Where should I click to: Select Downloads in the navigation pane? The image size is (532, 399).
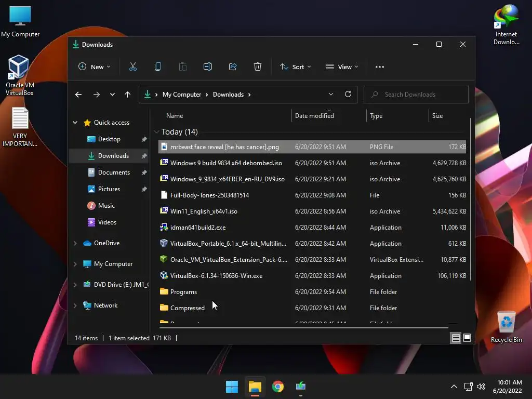coord(109,156)
